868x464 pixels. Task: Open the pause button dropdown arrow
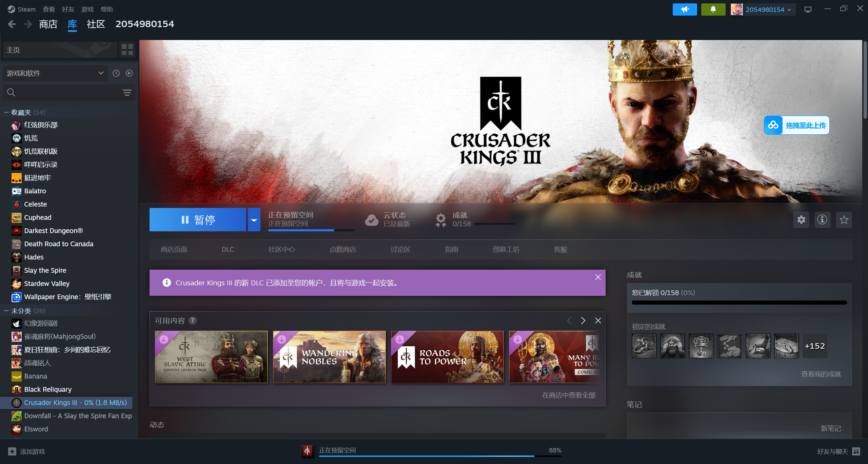coord(254,220)
